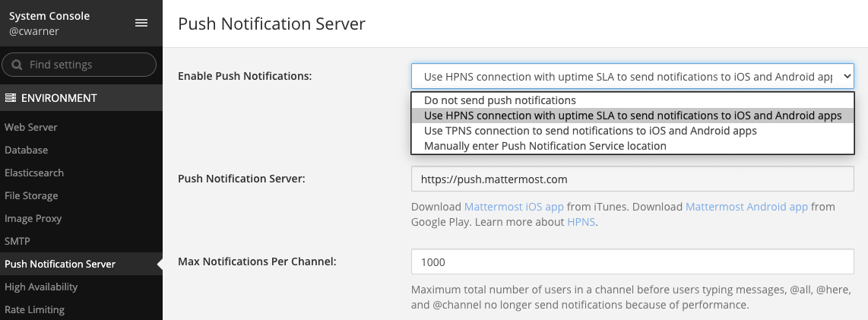Select the TPNS connection option
The width and height of the screenshot is (868, 320).
coord(590,131)
